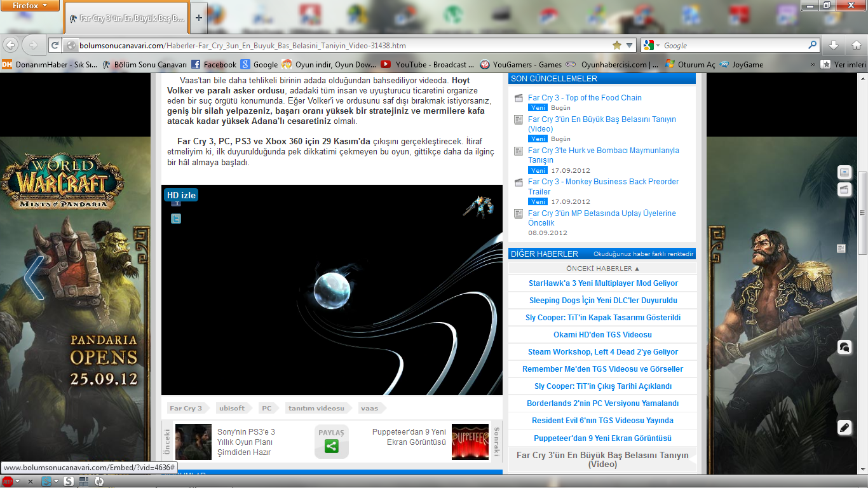Viewport: 868px width, 488px height.
Task: Open the Adblock Plus dropdown arrow
Action: click(17, 482)
